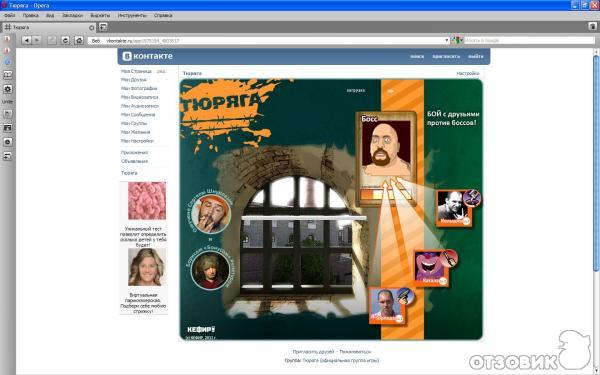Open Мои Друзья in the left menu
This screenshot has width=600, height=375.
click(x=134, y=80)
